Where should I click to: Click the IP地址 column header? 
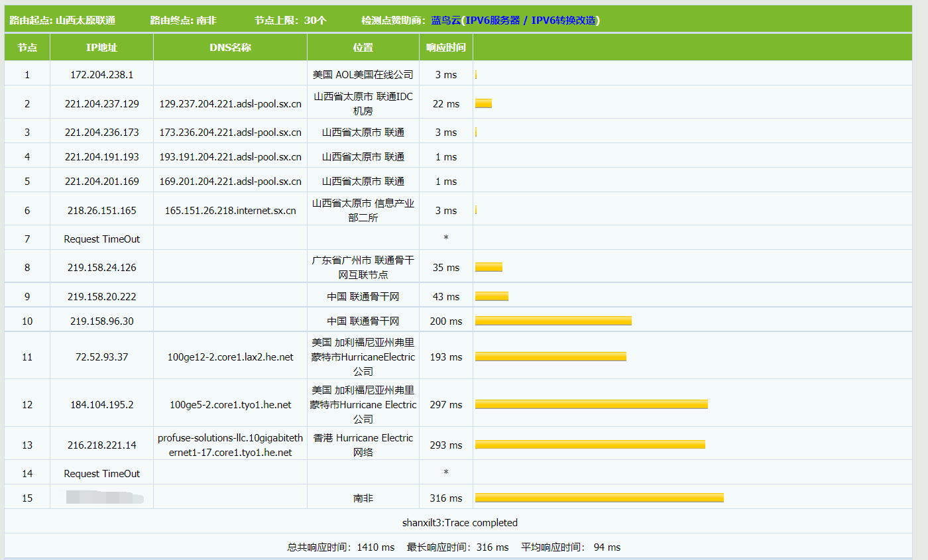(x=102, y=48)
